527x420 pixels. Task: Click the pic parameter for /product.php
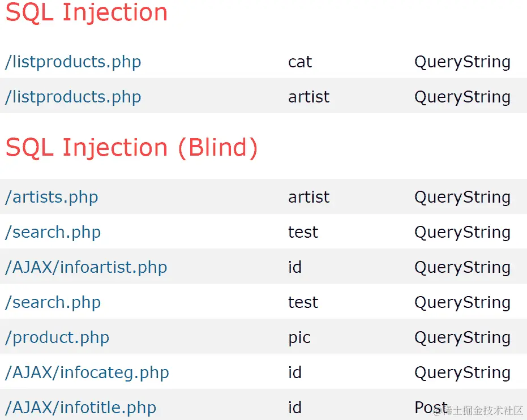click(299, 337)
